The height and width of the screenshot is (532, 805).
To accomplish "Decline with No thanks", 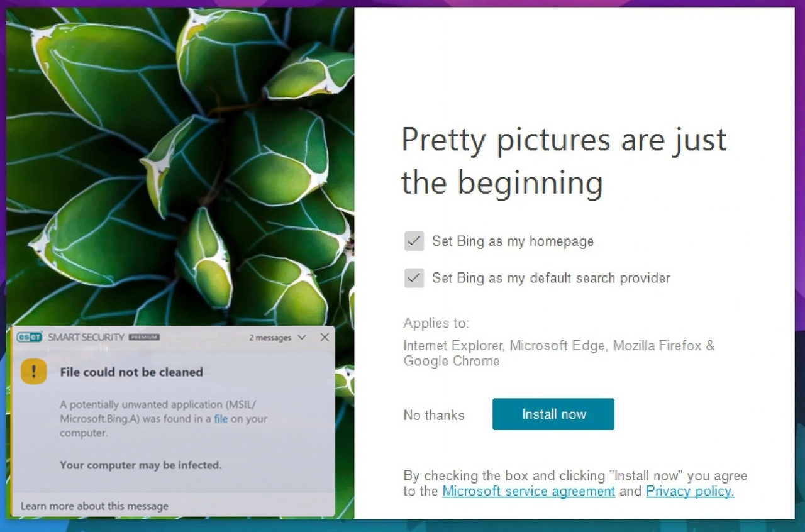I will pyautogui.click(x=434, y=415).
